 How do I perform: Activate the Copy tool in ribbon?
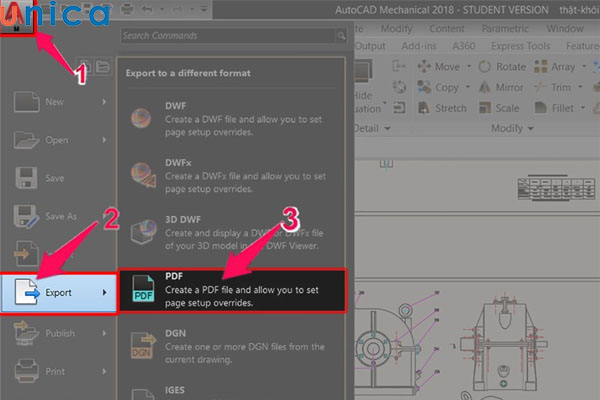(x=438, y=87)
